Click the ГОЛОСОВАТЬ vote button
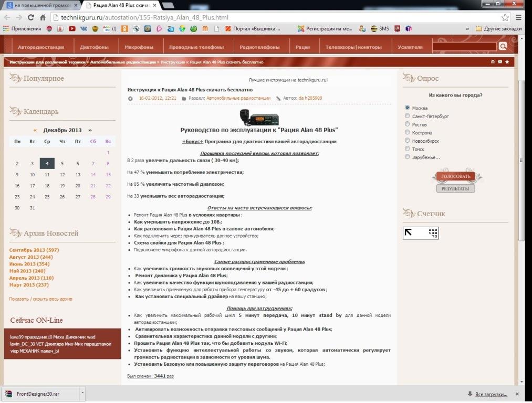The image size is (532, 403). click(456, 176)
